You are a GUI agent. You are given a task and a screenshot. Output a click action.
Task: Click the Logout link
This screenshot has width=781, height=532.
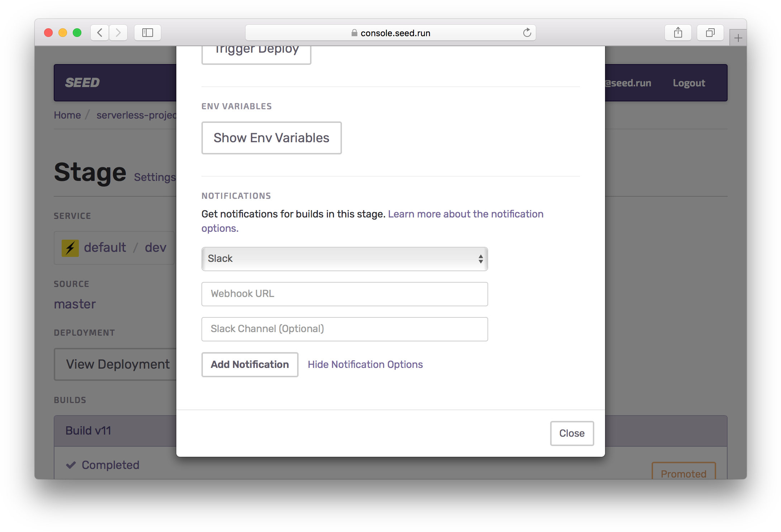pyautogui.click(x=689, y=83)
